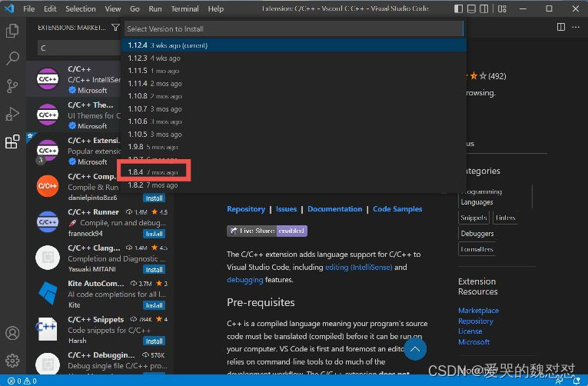Screen dimensions: 588x386
Task: Click the Linters category tag
Action: 505,218
